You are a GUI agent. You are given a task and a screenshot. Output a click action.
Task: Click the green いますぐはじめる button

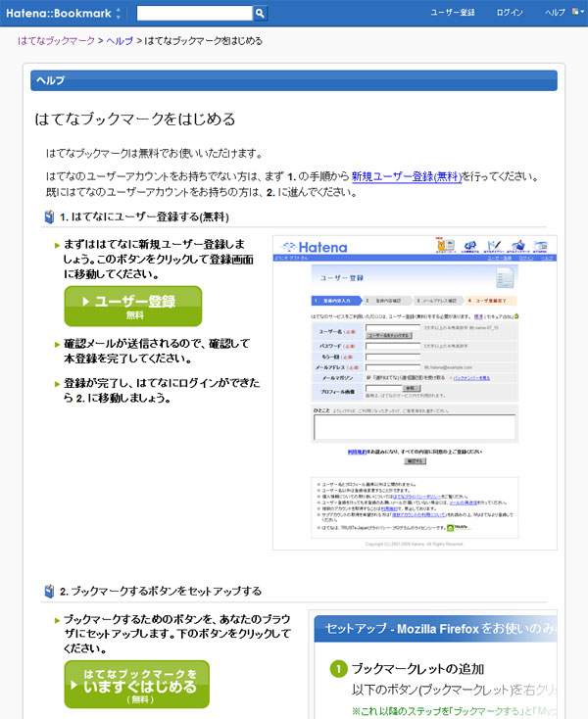click(136, 684)
